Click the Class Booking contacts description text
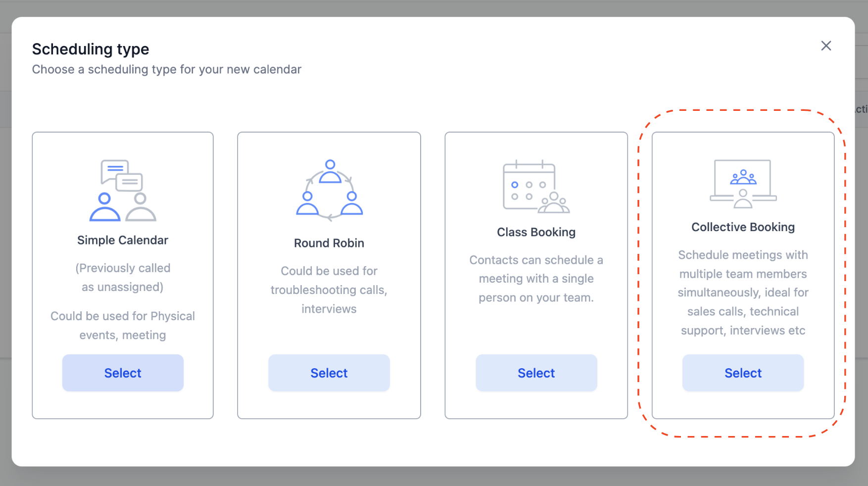Image resolution: width=868 pixels, height=486 pixels. coord(536,279)
